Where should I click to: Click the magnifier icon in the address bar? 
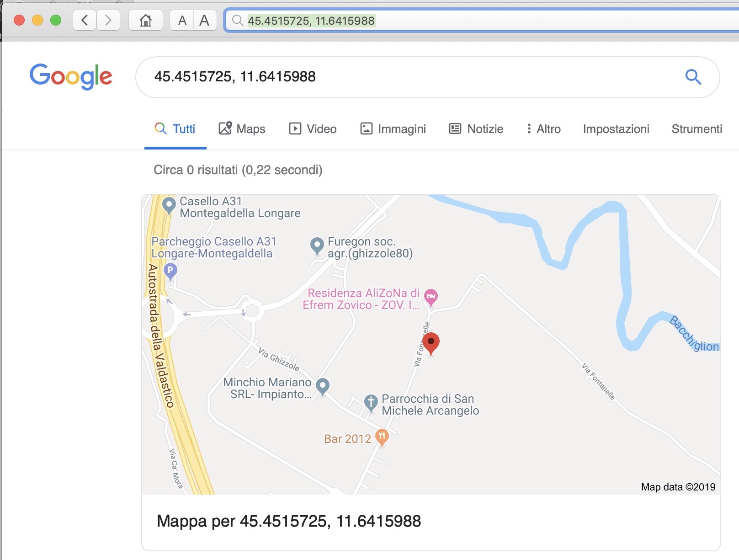pos(237,20)
